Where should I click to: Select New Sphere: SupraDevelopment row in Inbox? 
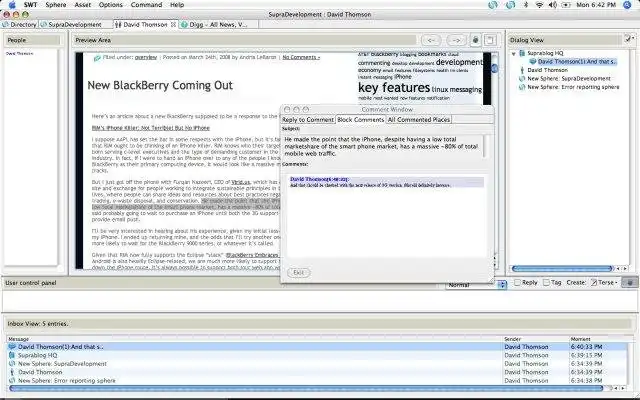click(318, 364)
